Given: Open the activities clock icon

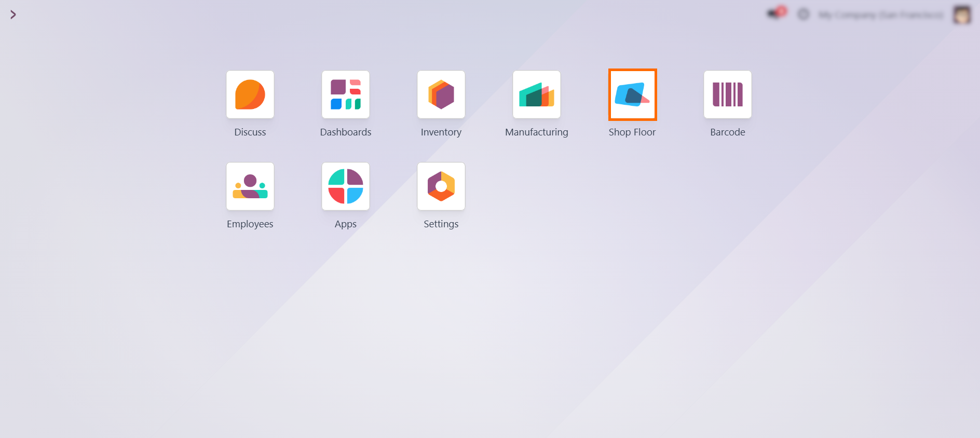Looking at the screenshot, I should tap(804, 15).
